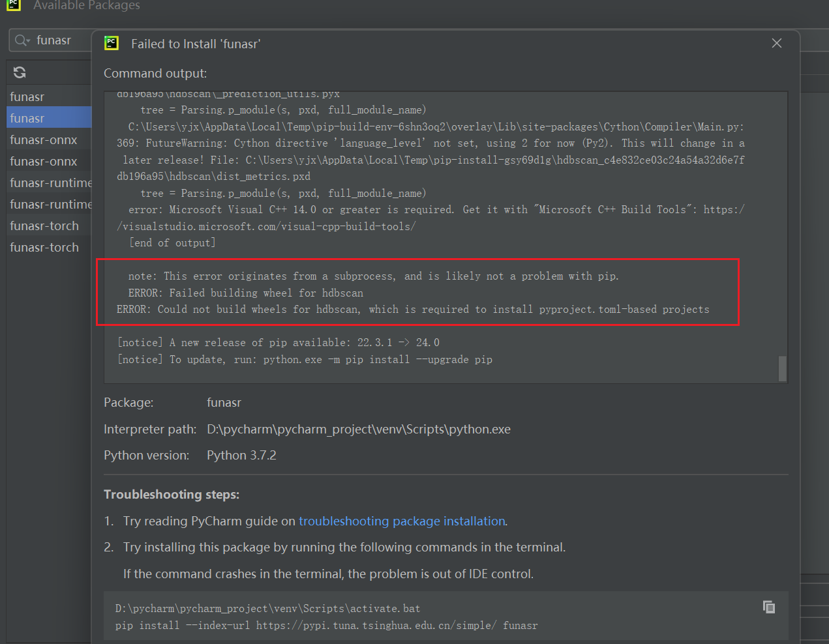Select the first funasr package in list
Screen dimensions: 829x644
click(49, 96)
